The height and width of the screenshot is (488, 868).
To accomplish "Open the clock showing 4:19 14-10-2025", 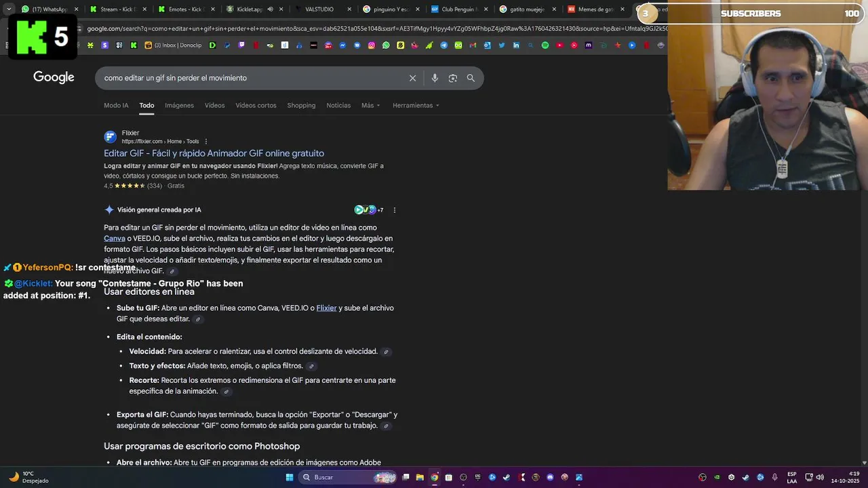I will click(x=845, y=477).
